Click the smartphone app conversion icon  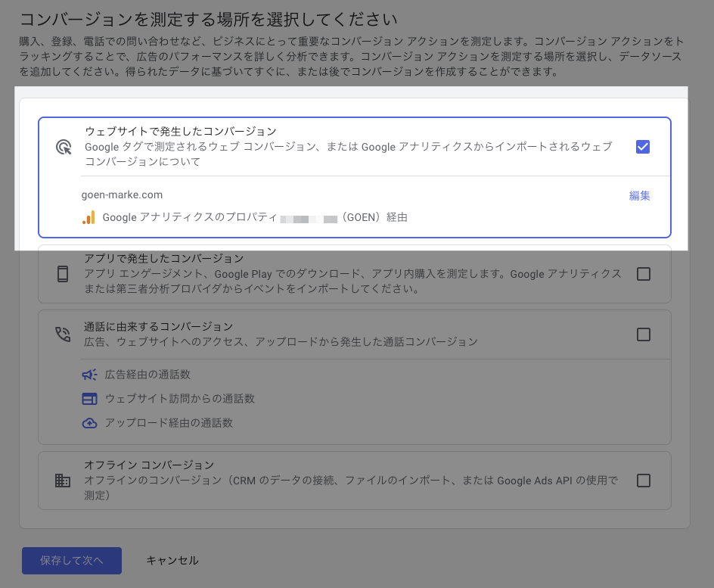[x=63, y=274]
